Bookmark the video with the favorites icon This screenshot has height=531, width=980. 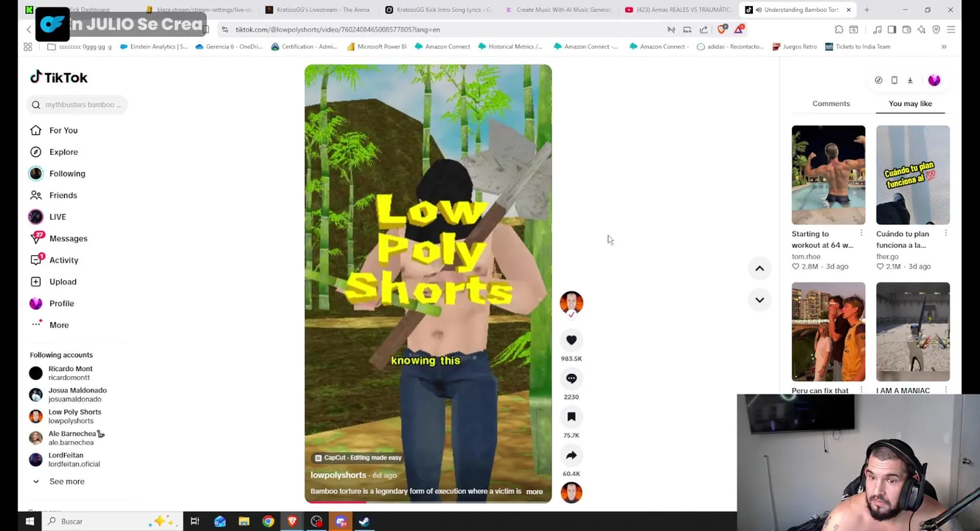(x=571, y=417)
